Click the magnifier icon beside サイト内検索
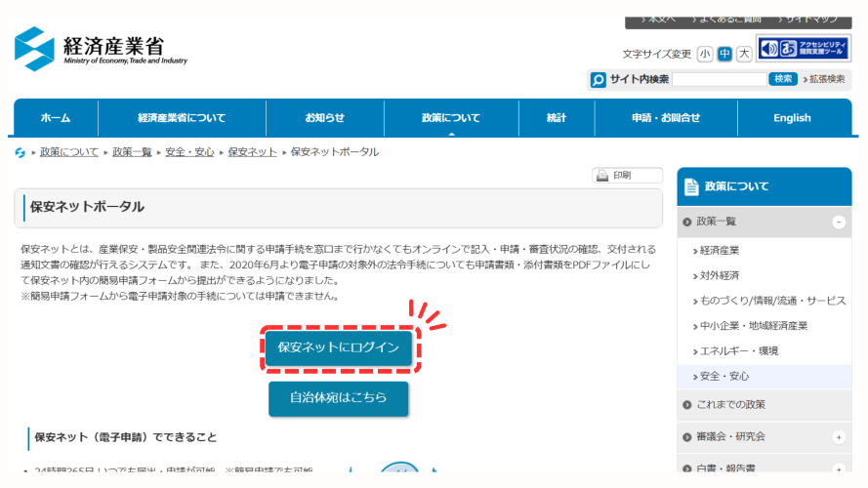 599,80
